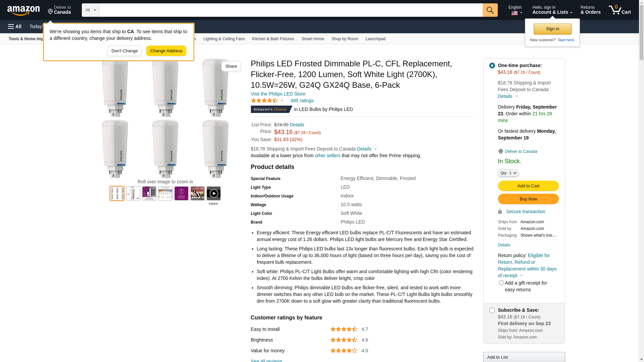Click into the search input field
The height and width of the screenshot is (362, 644).
click(290, 10)
